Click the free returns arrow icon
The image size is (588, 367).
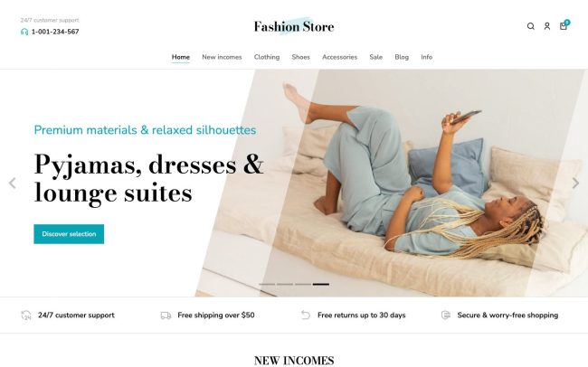coord(306,315)
